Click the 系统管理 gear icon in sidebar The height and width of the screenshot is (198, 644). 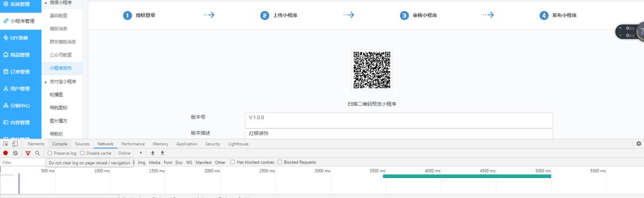[6, 4]
